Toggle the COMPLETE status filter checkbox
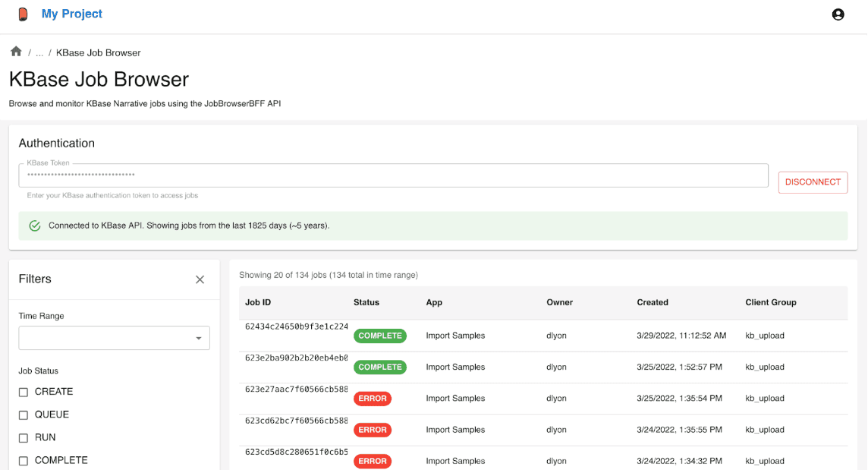This screenshot has height=470, width=868. [x=24, y=460]
